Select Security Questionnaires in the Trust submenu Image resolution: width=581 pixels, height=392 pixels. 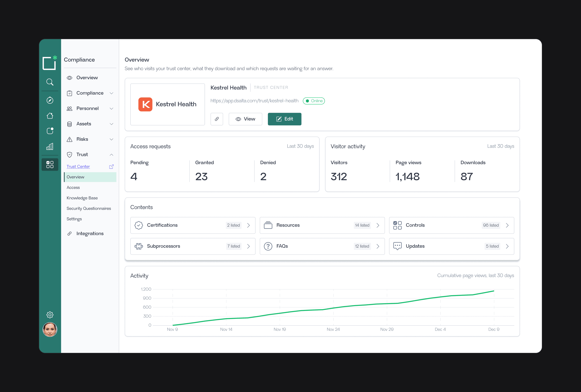point(90,208)
